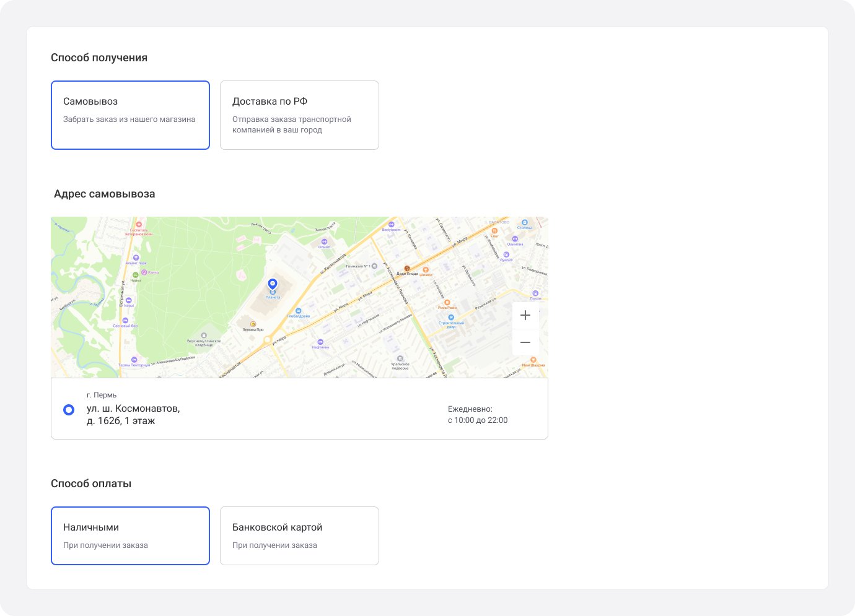The width and height of the screenshot is (855, 616).
Task: Click the Уральское подворье map marker
Action: (x=400, y=358)
